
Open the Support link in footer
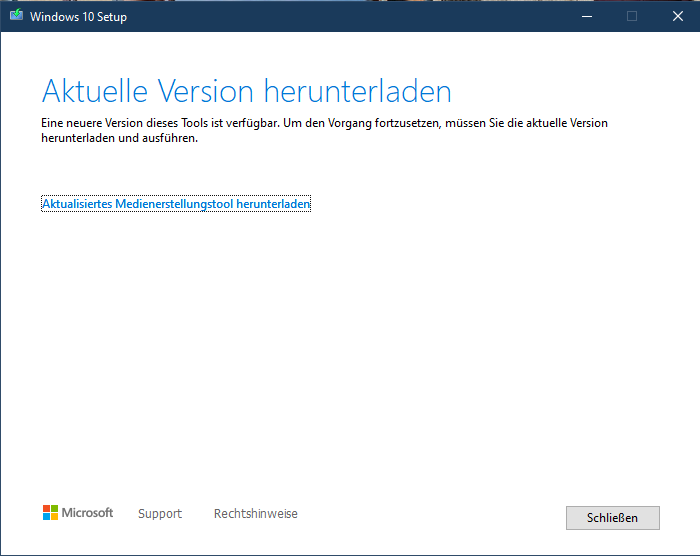click(160, 514)
